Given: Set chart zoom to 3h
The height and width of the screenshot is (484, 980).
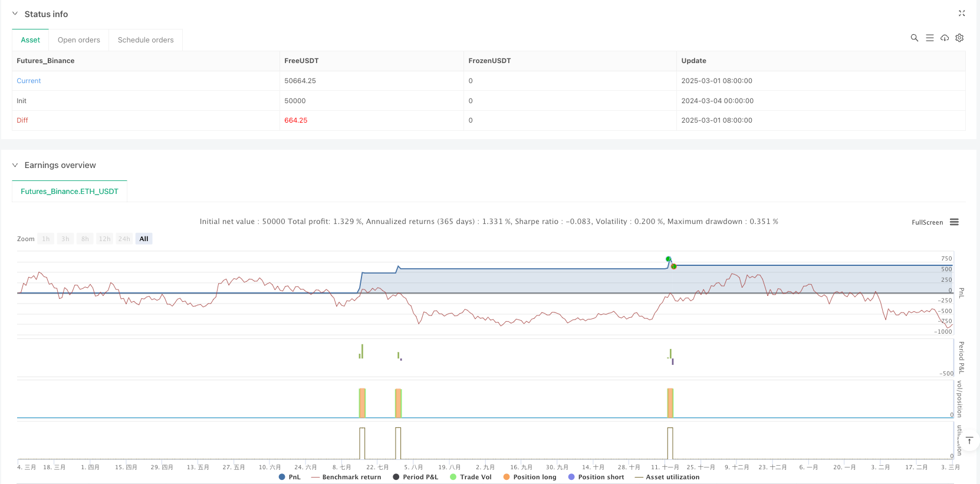Looking at the screenshot, I should click(65, 239).
